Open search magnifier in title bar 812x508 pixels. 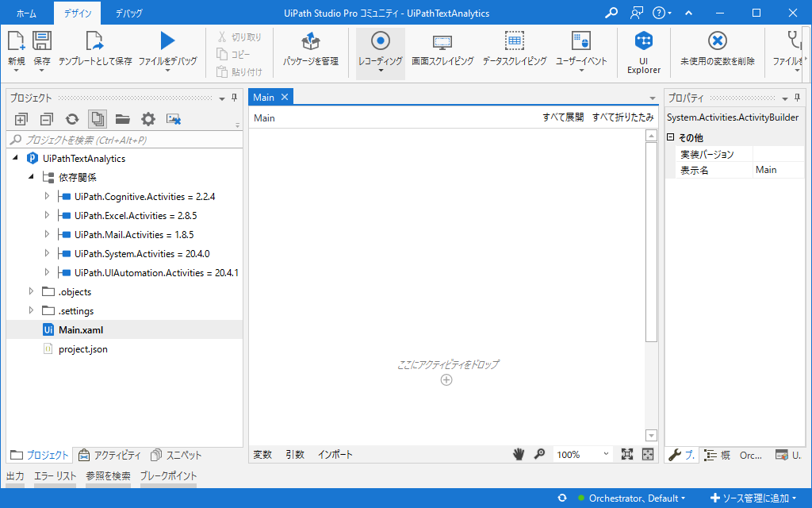tap(611, 13)
